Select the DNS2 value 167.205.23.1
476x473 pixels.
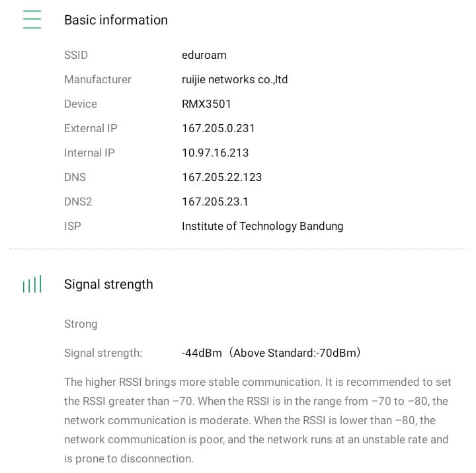click(215, 201)
